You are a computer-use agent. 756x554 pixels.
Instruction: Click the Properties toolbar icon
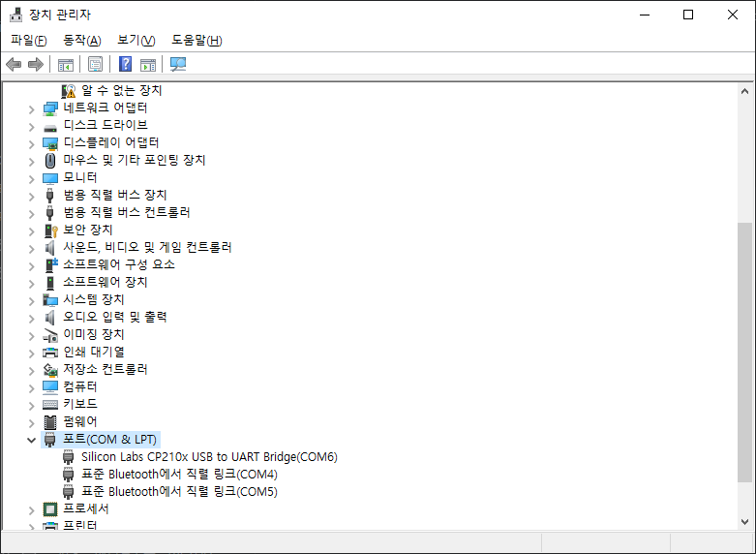pos(96,64)
